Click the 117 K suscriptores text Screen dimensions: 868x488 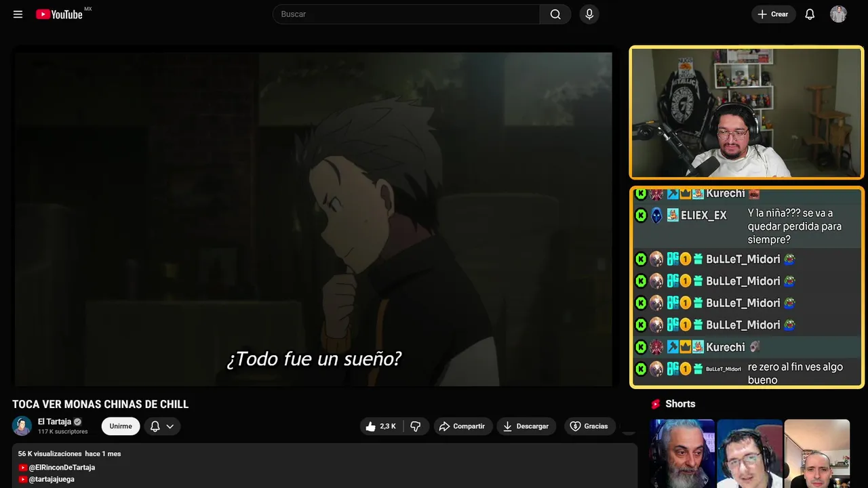[x=63, y=432]
